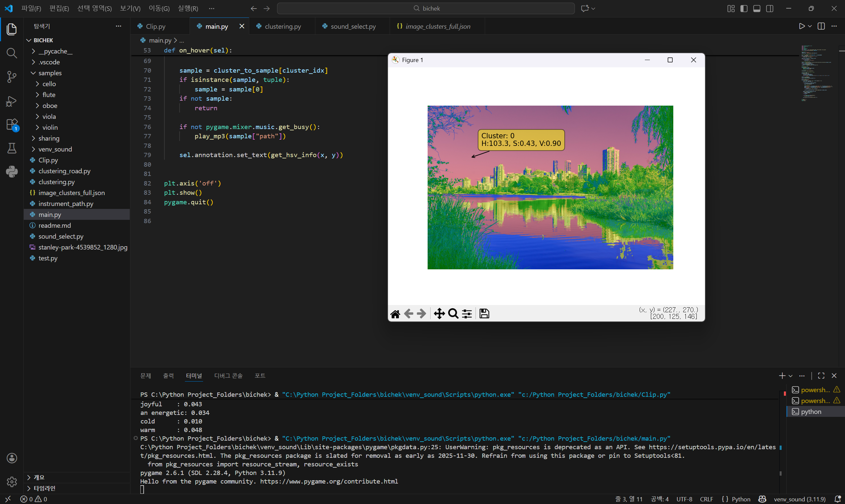Reset figure view with Home icon
This screenshot has height=504, width=845.
tap(395, 314)
